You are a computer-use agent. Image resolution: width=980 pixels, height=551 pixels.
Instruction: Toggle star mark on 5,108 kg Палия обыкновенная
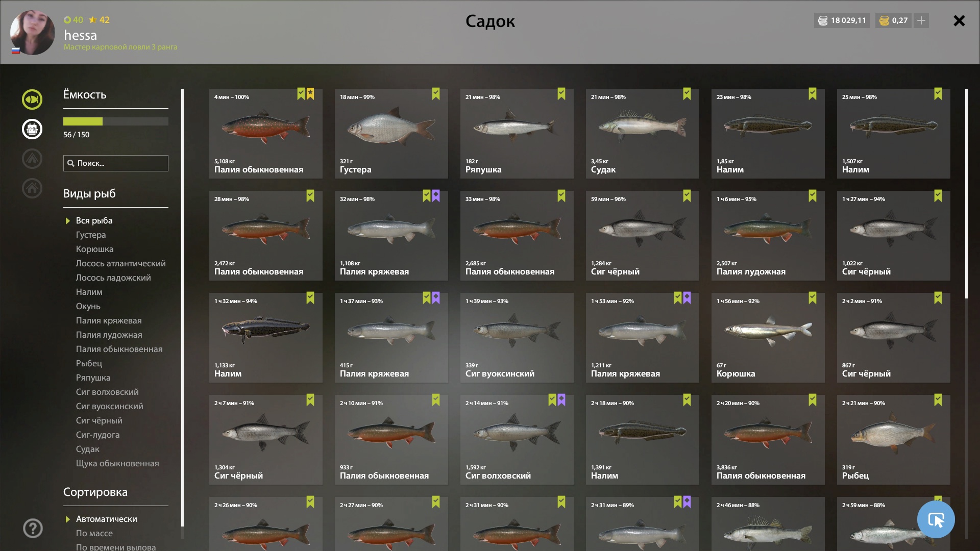[310, 94]
